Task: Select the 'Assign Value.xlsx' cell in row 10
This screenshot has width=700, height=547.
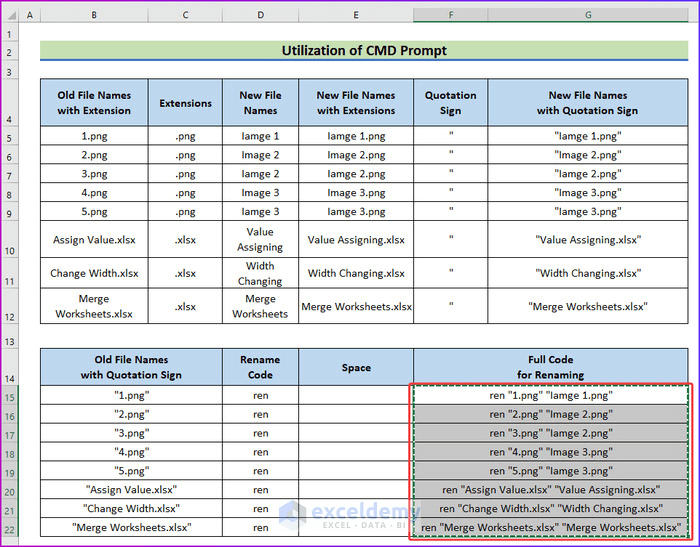Action: pyautogui.click(x=94, y=239)
